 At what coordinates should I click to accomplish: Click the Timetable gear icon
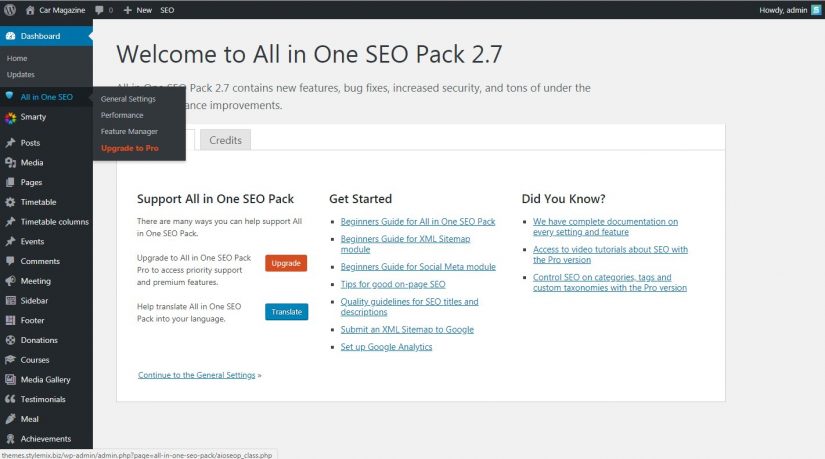coord(10,202)
